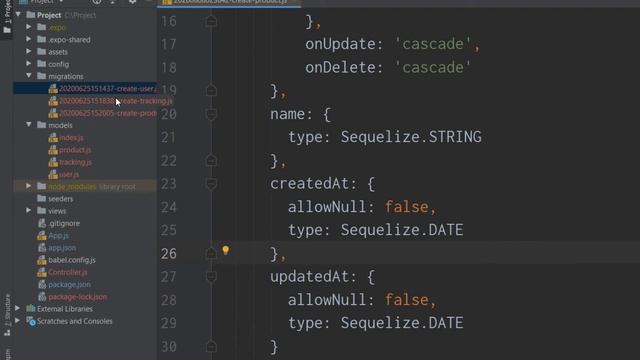This screenshot has width=640, height=360.
Task: Fold the name block at line 20
Action: (211, 114)
